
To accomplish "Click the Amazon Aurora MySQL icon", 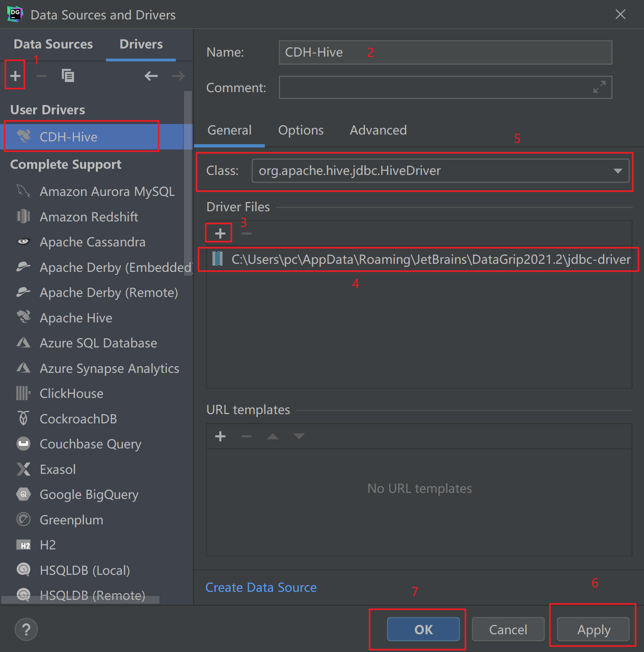I will [23, 191].
